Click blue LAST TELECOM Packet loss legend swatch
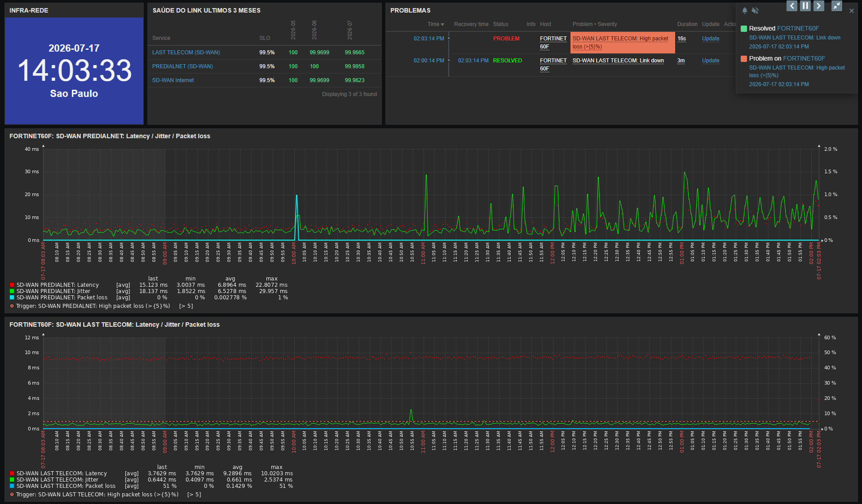This screenshot has width=862, height=504. point(12,486)
